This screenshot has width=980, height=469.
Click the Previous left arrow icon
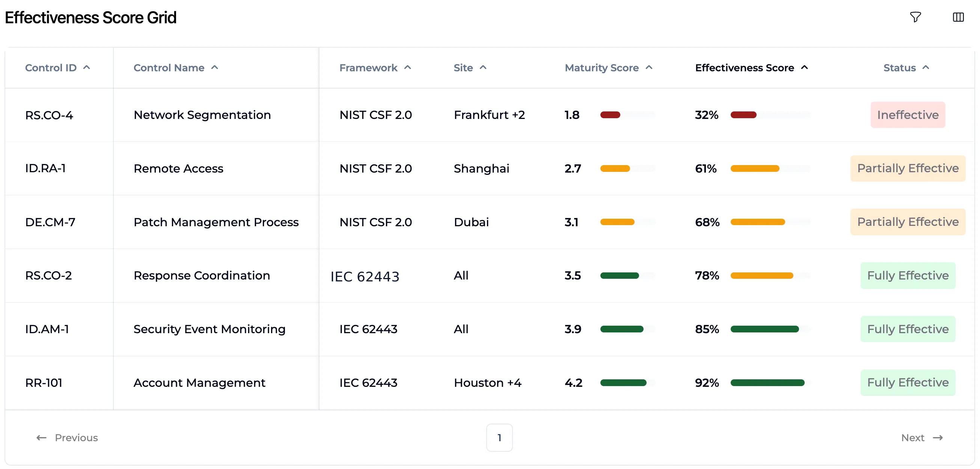click(41, 437)
